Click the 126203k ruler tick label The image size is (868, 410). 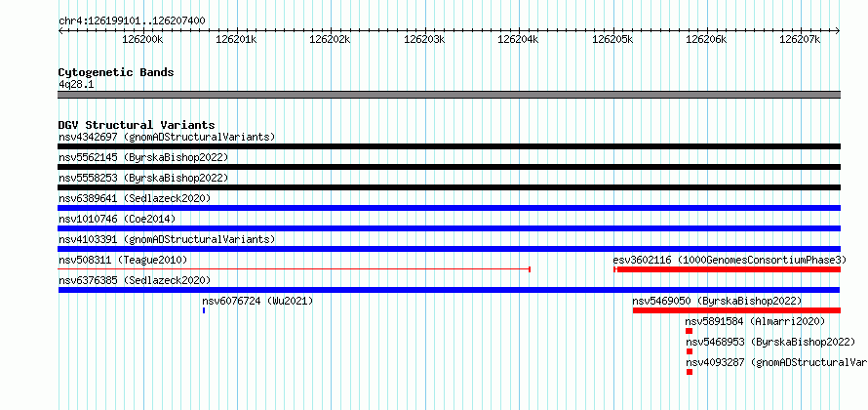click(x=424, y=39)
